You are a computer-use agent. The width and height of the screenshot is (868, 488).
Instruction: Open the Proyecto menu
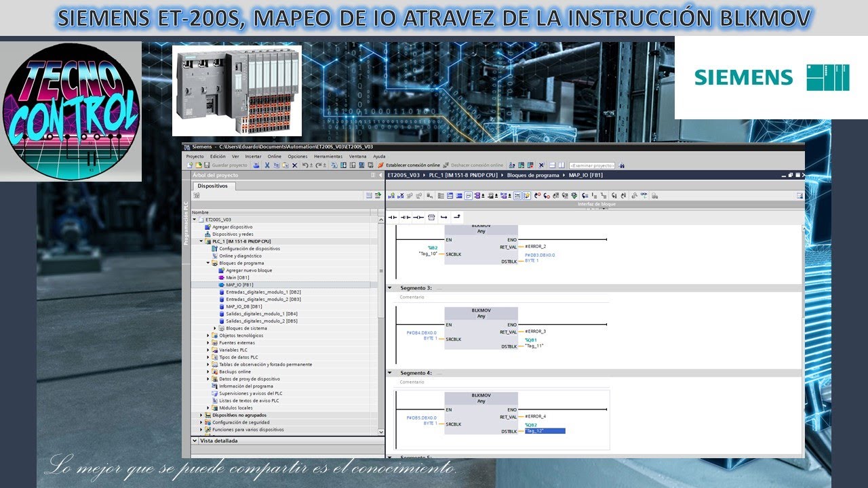point(195,156)
